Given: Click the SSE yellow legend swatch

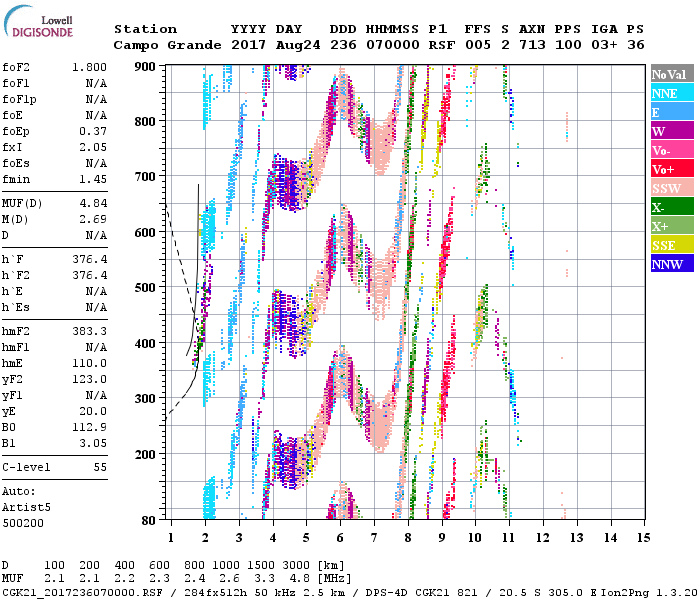Looking at the screenshot, I should 672,245.
